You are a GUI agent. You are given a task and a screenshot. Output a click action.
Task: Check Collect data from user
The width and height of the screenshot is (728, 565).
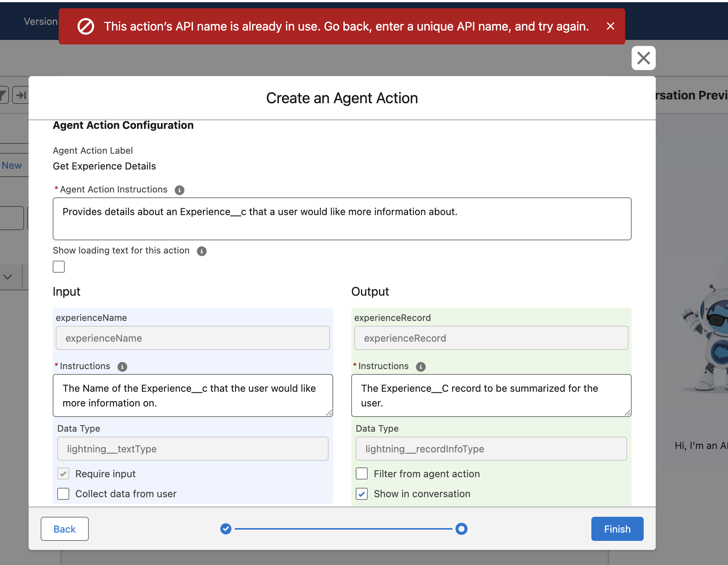click(63, 494)
